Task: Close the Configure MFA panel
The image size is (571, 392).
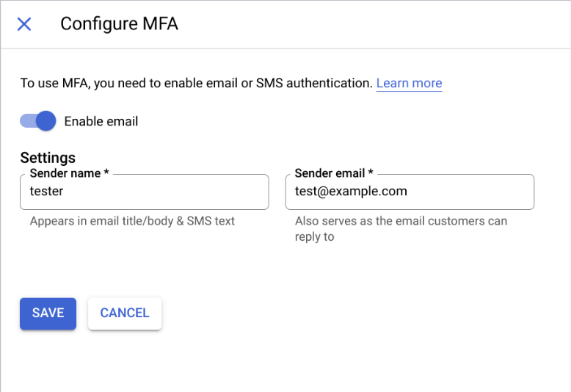Action: [x=24, y=24]
